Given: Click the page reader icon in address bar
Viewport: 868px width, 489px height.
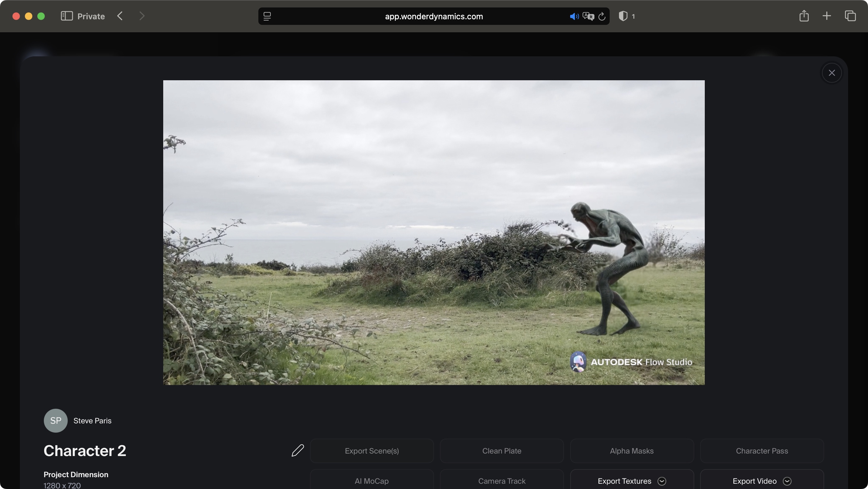Looking at the screenshot, I should pyautogui.click(x=267, y=16).
